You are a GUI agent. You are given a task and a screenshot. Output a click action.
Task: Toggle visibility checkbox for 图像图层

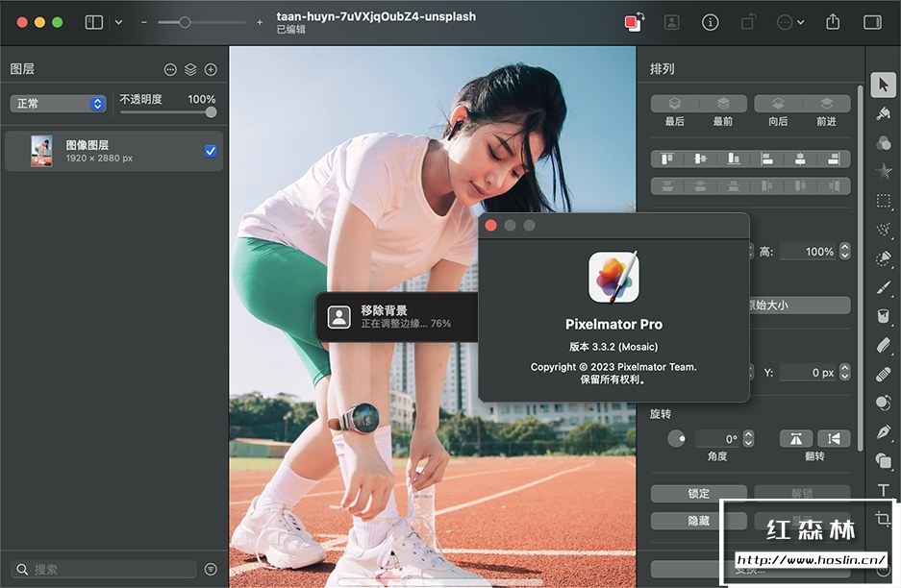(x=211, y=151)
